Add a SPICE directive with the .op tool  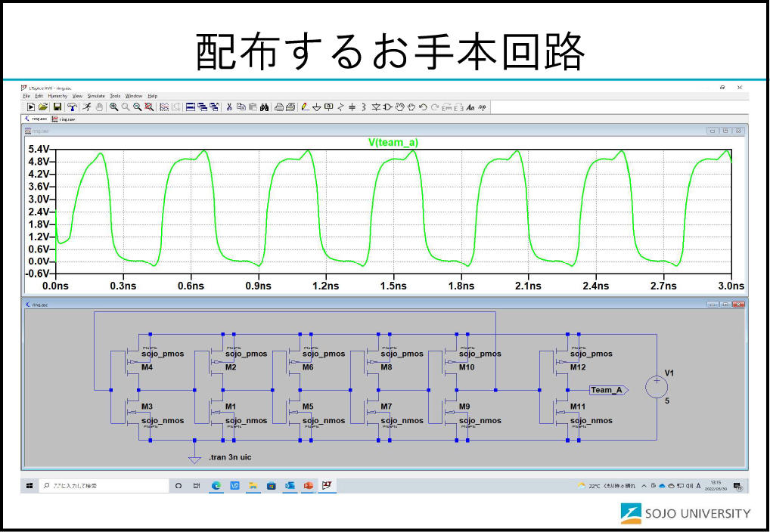point(481,107)
